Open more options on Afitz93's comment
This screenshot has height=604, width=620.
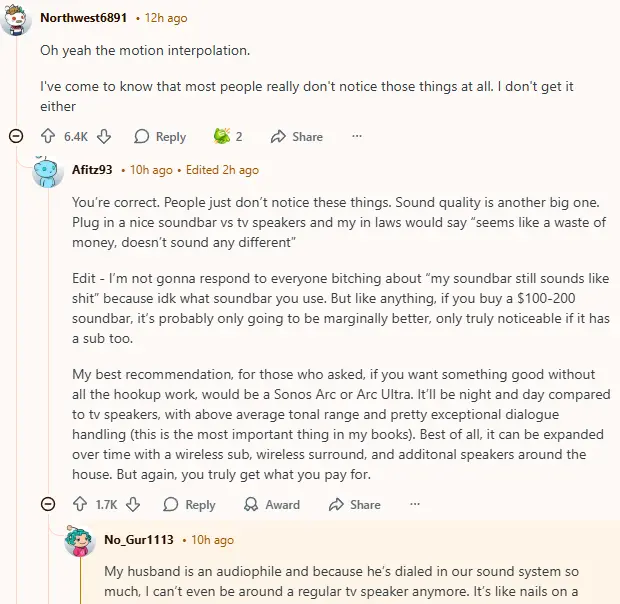tap(415, 505)
